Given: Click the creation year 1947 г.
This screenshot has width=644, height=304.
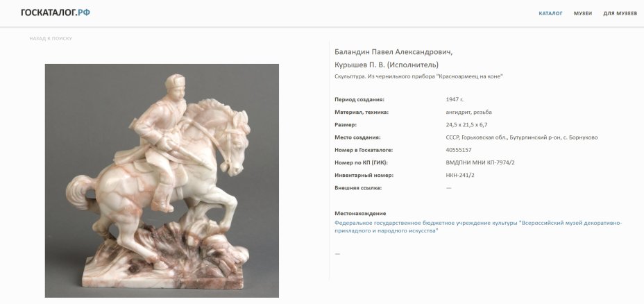Looking at the screenshot, I should tap(455, 99).
